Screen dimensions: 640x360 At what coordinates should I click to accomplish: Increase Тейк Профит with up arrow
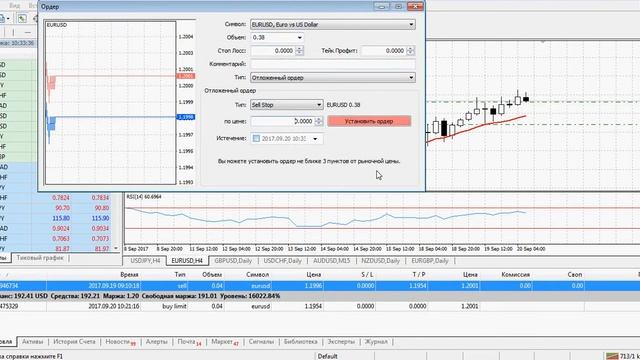coord(411,48)
